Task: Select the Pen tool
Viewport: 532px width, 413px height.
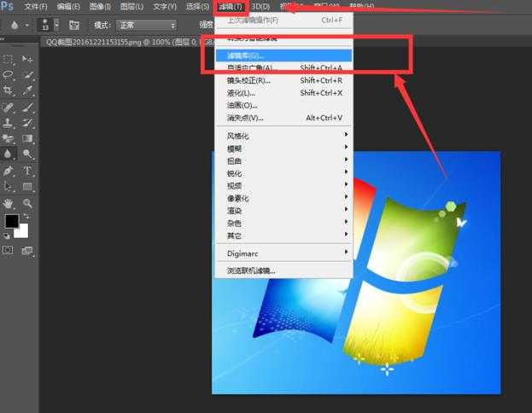Action: click(x=9, y=171)
